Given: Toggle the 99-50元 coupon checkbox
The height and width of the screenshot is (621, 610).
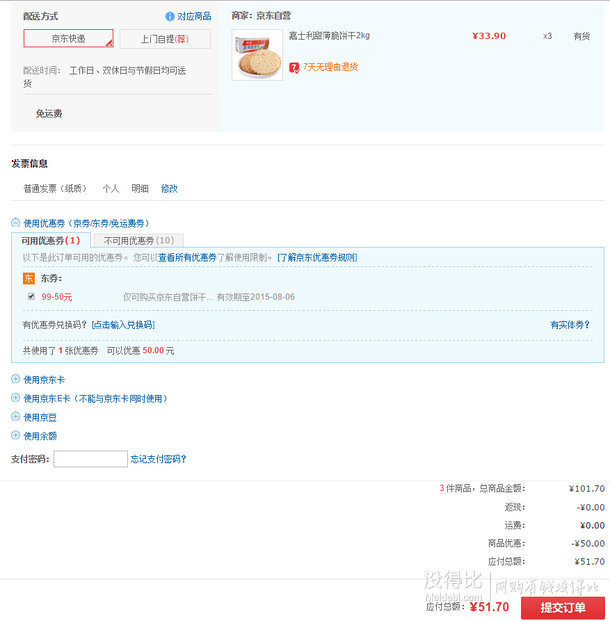Looking at the screenshot, I should [31, 296].
